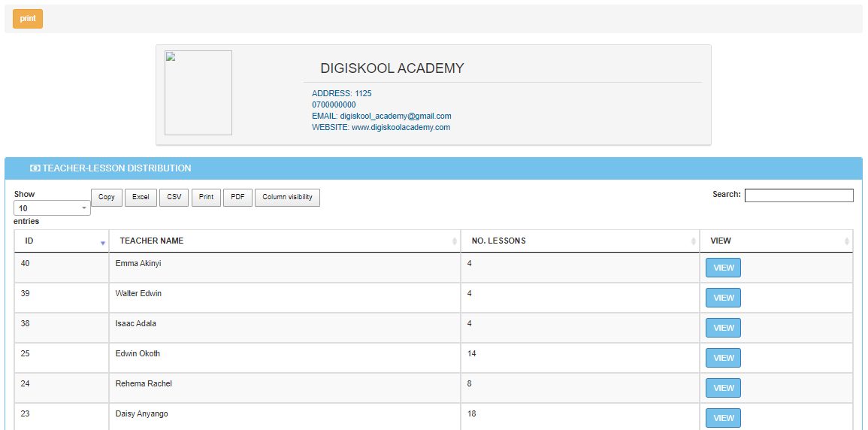View lessons for Walter Edwin
Image resolution: width=868 pixels, height=430 pixels.
[x=723, y=298]
